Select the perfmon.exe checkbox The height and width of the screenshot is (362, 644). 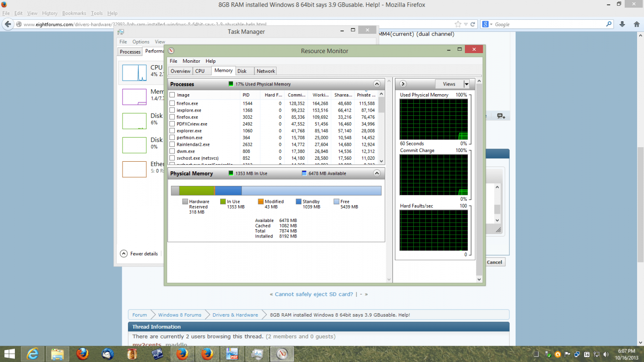(172, 138)
